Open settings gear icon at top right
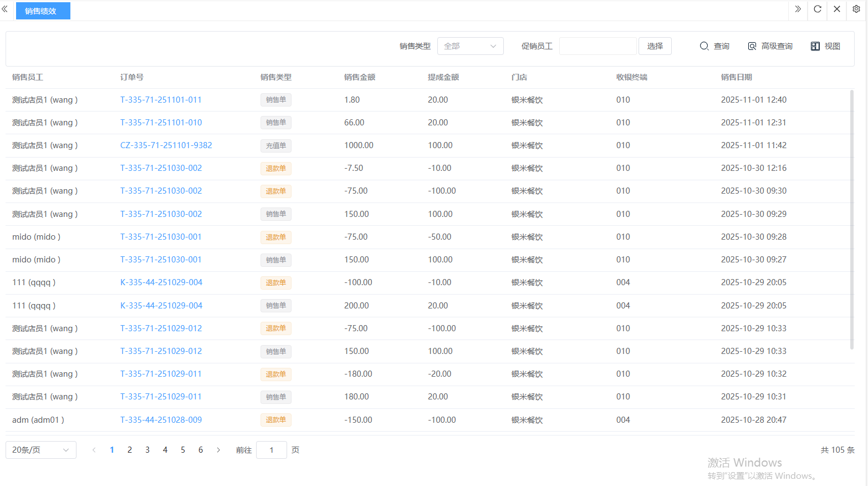 856,9
